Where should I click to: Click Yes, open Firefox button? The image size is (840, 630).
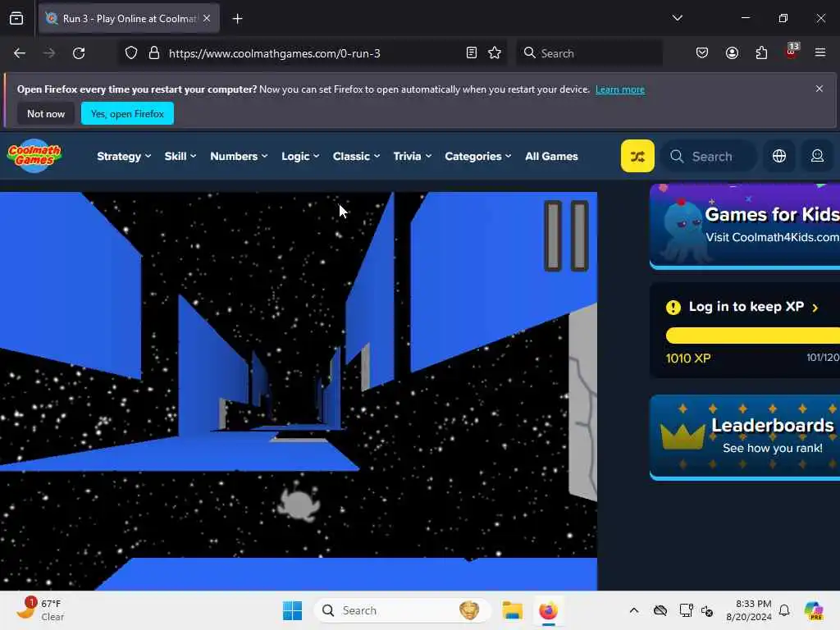127,113
